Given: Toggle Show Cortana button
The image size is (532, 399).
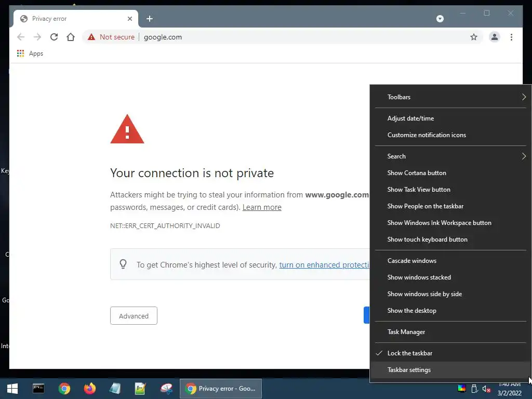Looking at the screenshot, I should 450,173.
